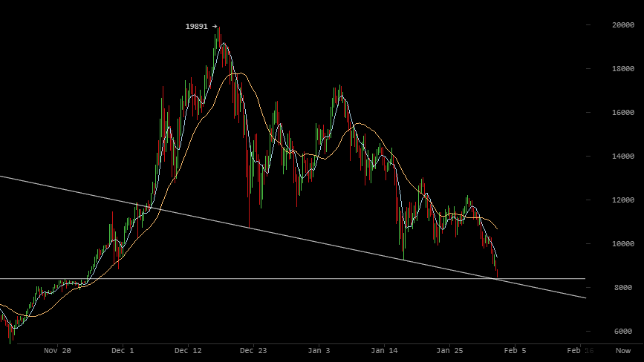
Task: Click the Nov 20 date label
Action: [57, 351]
